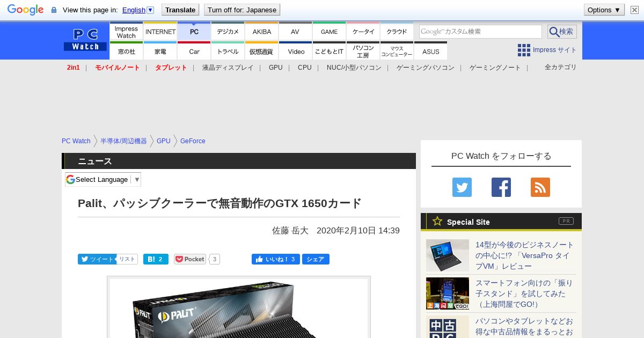Click the Facebook like button
Viewport: 644px width, 338px height.
(x=276, y=259)
